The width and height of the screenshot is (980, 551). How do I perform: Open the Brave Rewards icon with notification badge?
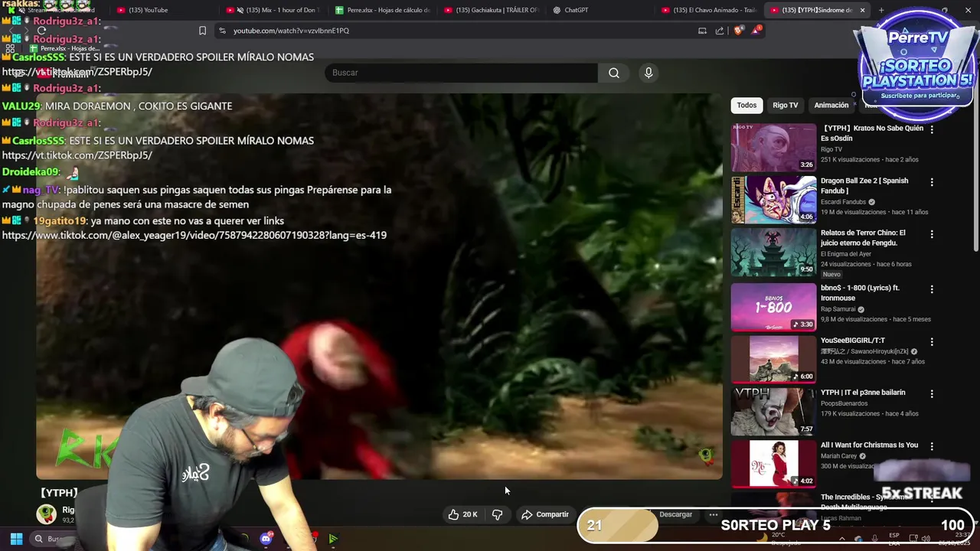click(756, 30)
